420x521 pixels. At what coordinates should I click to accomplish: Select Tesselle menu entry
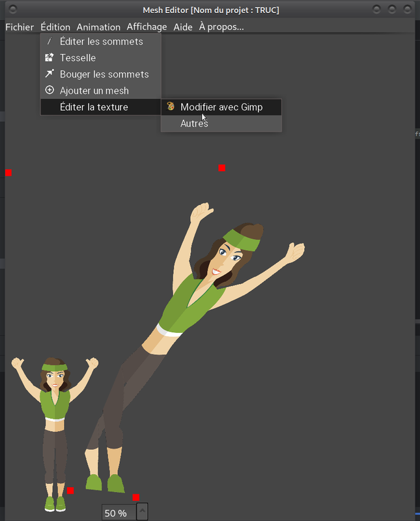(x=101, y=58)
